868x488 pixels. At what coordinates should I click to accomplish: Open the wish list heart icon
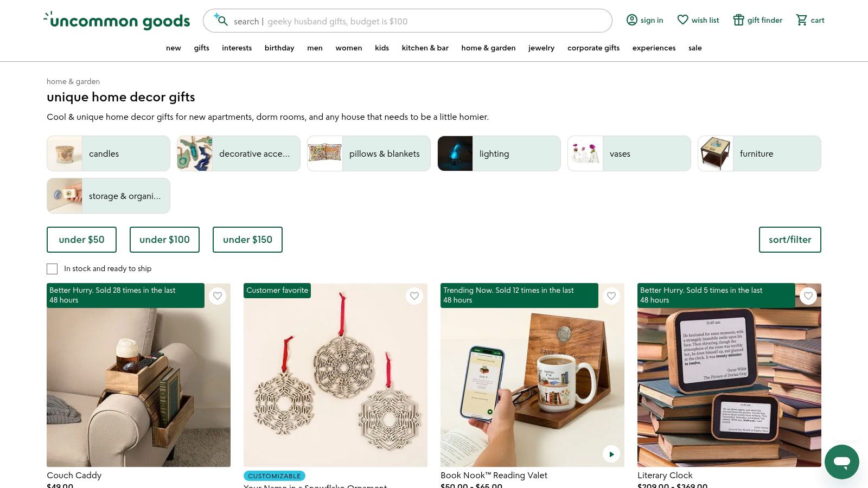682,20
